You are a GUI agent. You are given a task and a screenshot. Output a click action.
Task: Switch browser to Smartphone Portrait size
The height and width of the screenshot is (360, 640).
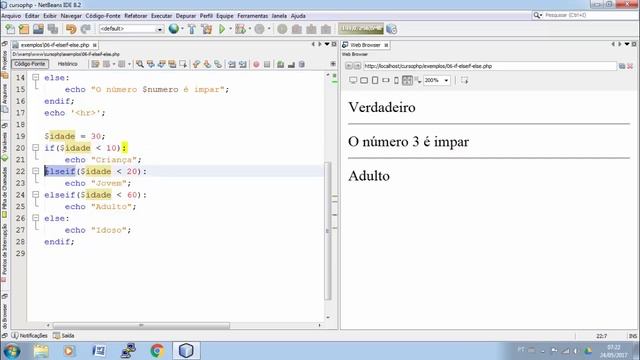pos(396,80)
